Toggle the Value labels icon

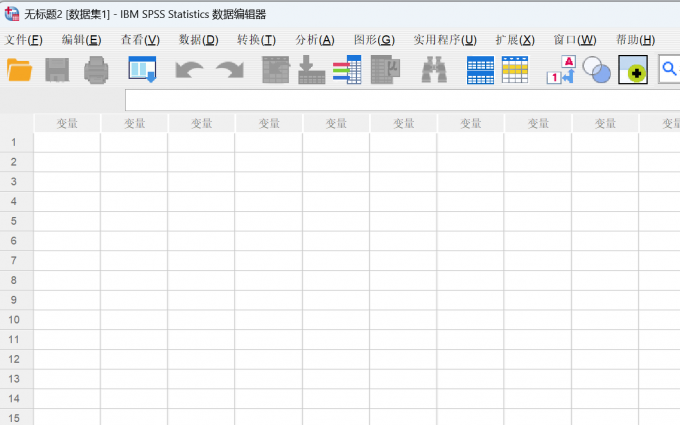pyautogui.click(x=561, y=69)
